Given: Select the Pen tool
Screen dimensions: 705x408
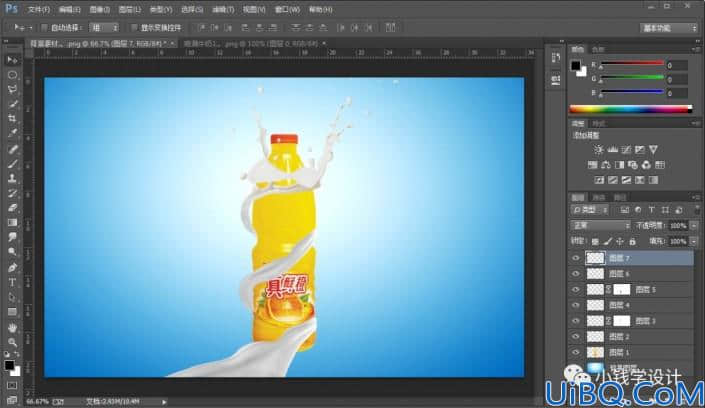Looking at the screenshot, I should 12,268.
